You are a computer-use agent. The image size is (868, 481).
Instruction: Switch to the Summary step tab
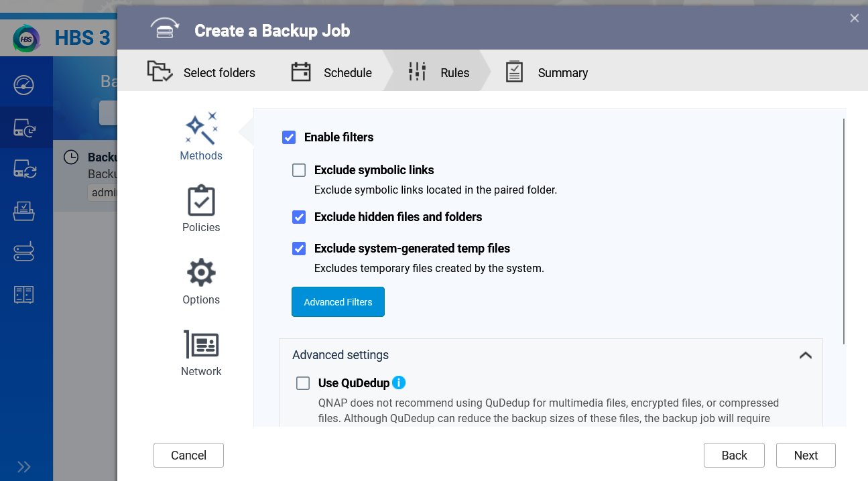pyautogui.click(x=547, y=72)
